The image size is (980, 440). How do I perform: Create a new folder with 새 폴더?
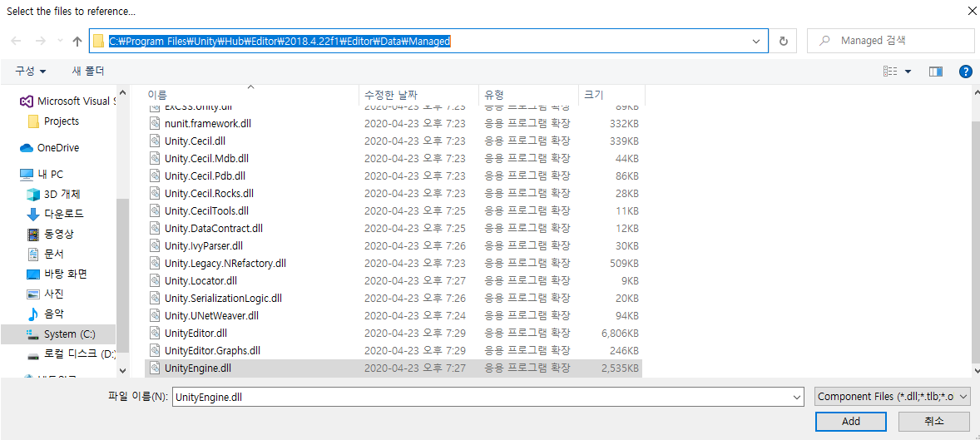[x=88, y=72]
